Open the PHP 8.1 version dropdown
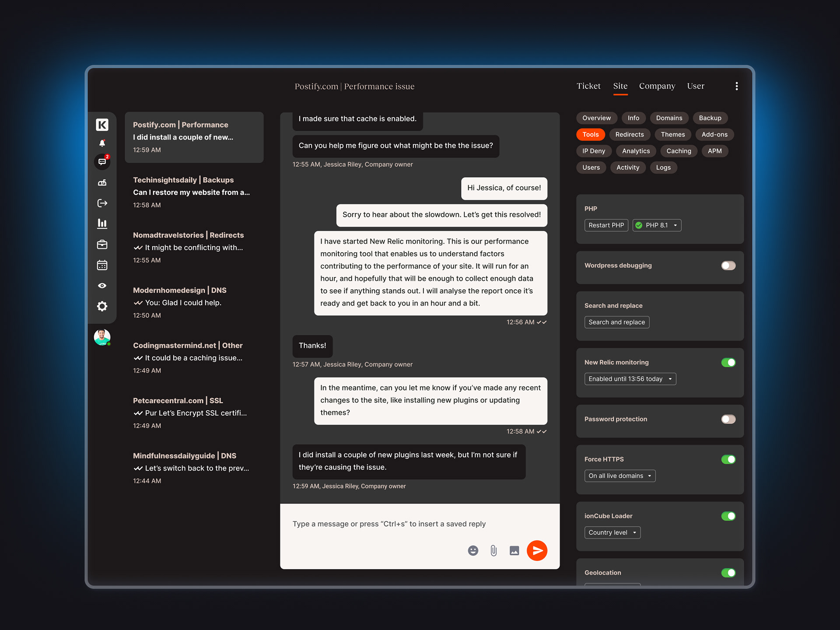The image size is (840, 630). coord(657,225)
